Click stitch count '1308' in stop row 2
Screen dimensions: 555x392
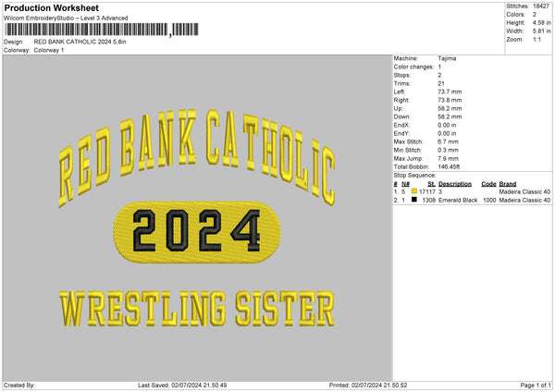click(x=429, y=201)
